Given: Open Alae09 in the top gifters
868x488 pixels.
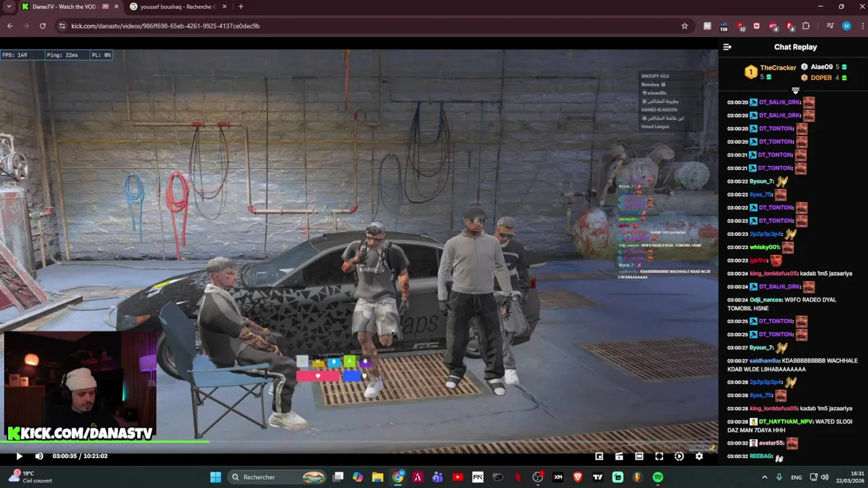Looking at the screenshot, I should 821,67.
